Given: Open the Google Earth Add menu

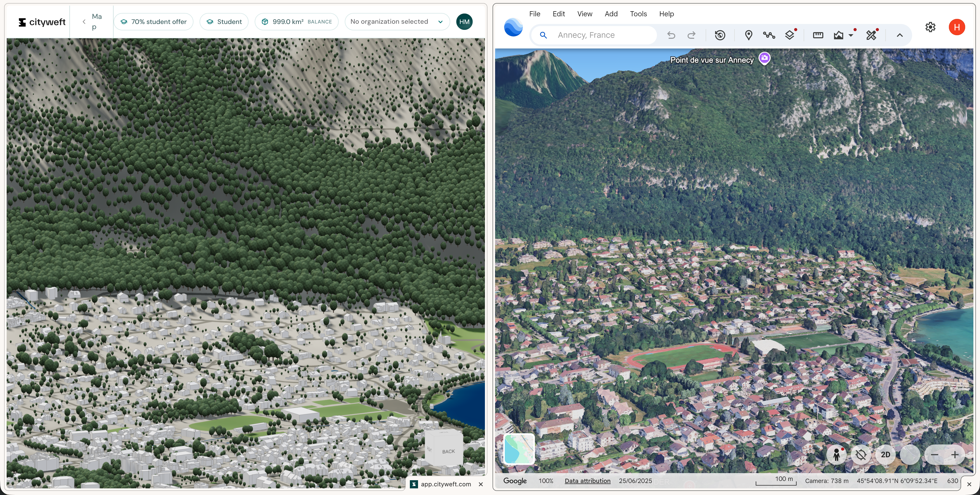Looking at the screenshot, I should 611,14.
